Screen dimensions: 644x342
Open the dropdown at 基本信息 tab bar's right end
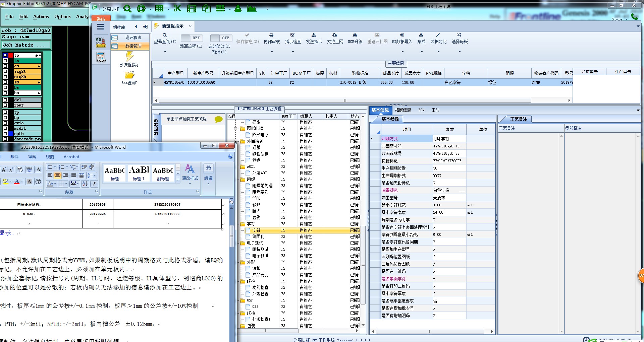(638, 110)
